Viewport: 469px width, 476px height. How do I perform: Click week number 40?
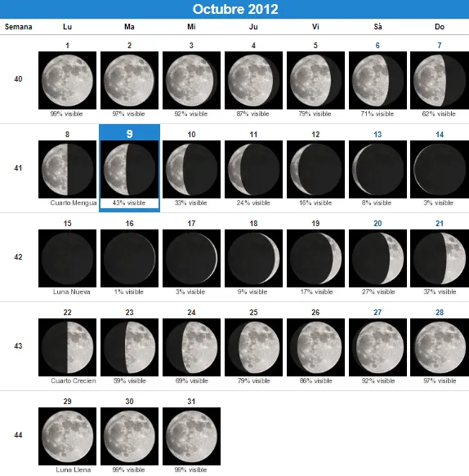pyautogui.click(x=18, y=79)
